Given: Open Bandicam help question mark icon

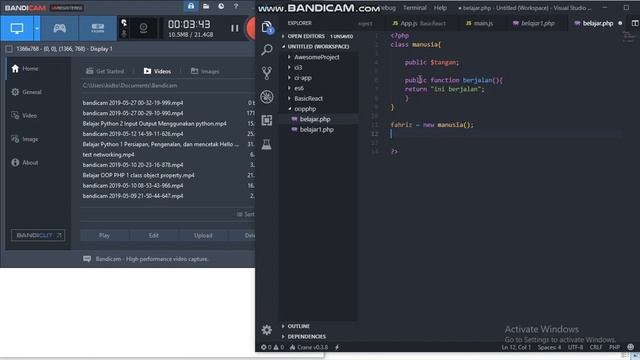Looking at the screenshot, I should tap(236, 6).
